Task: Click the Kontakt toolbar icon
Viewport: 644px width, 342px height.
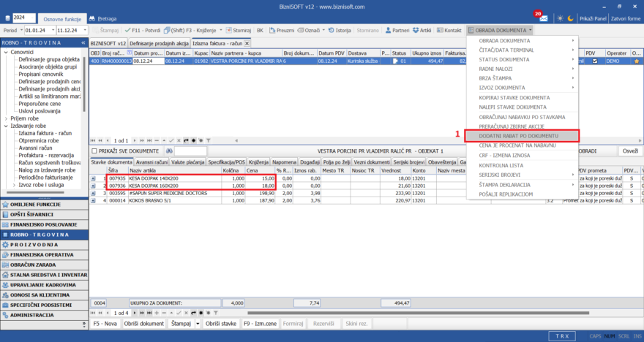Action: [449, 31]
